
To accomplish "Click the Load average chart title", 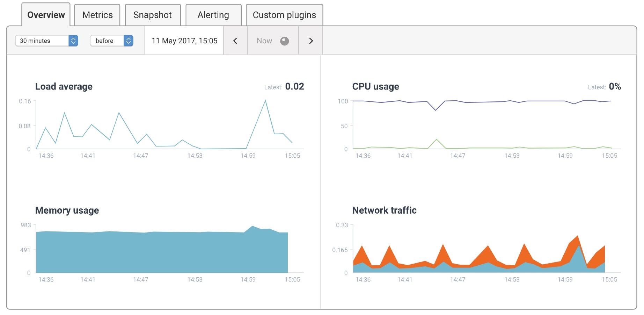I will [63, 86].
